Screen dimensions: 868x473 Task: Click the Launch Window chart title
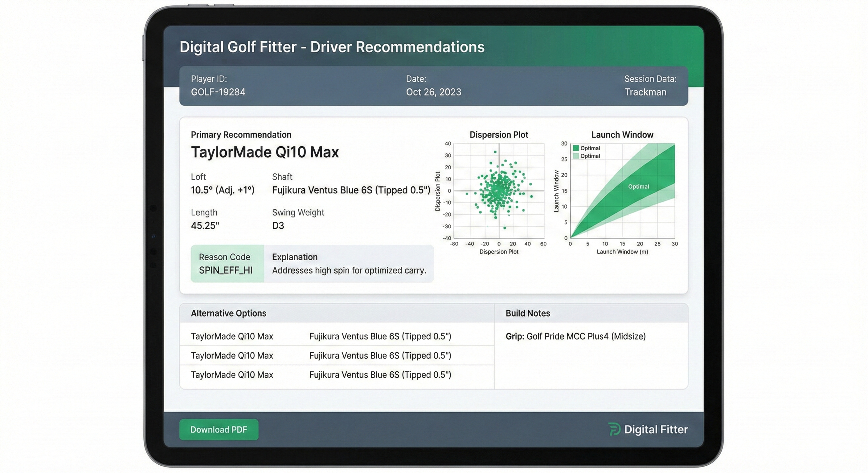pos(622,135)
